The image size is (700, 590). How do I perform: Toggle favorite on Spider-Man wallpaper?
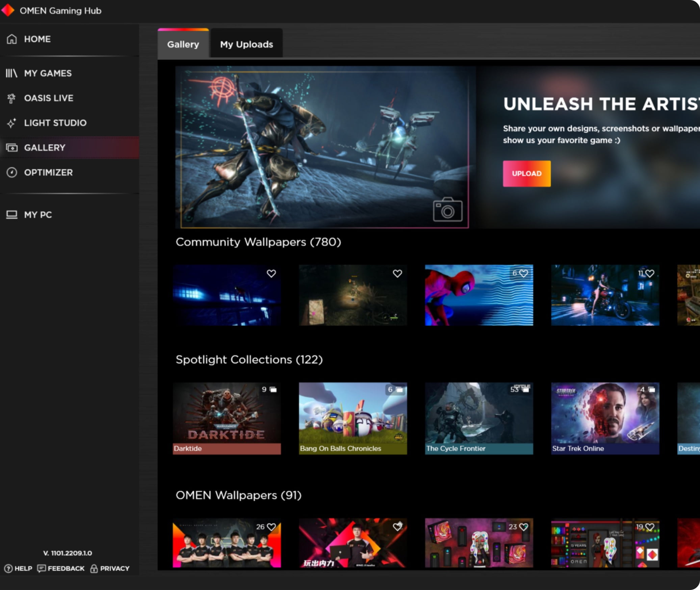[x=522, y=273]
